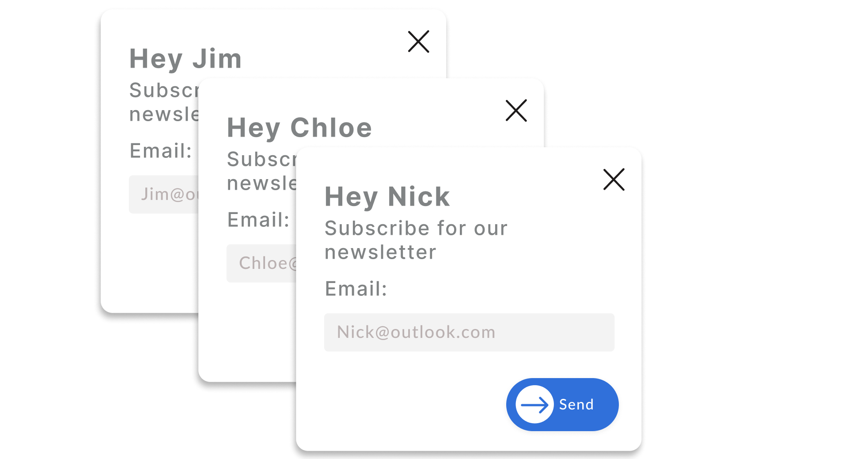868x459 pixels.
Task: Dismiss the Hey Nick newsletter popup
Action: point(614,180)
